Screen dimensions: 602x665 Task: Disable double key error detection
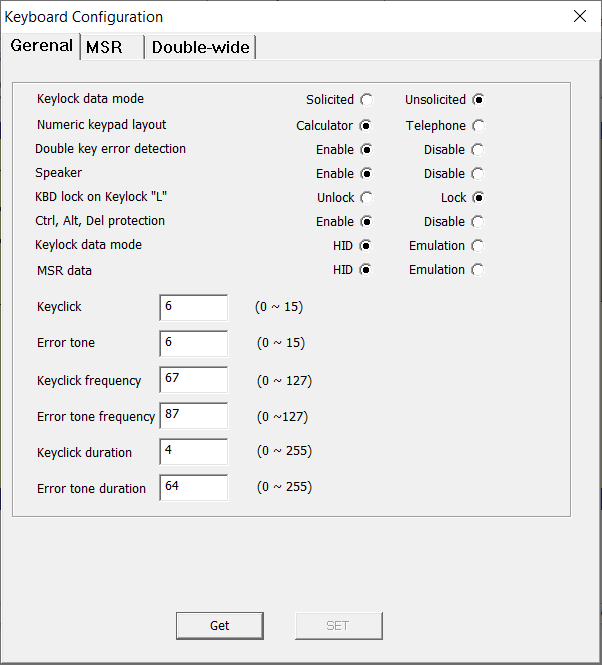[478, 150]
